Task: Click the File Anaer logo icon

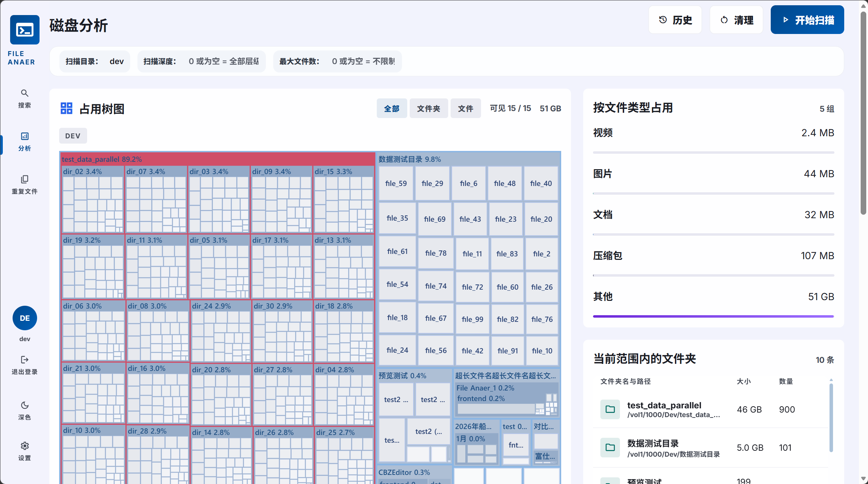Action: (x=24, y=30)
